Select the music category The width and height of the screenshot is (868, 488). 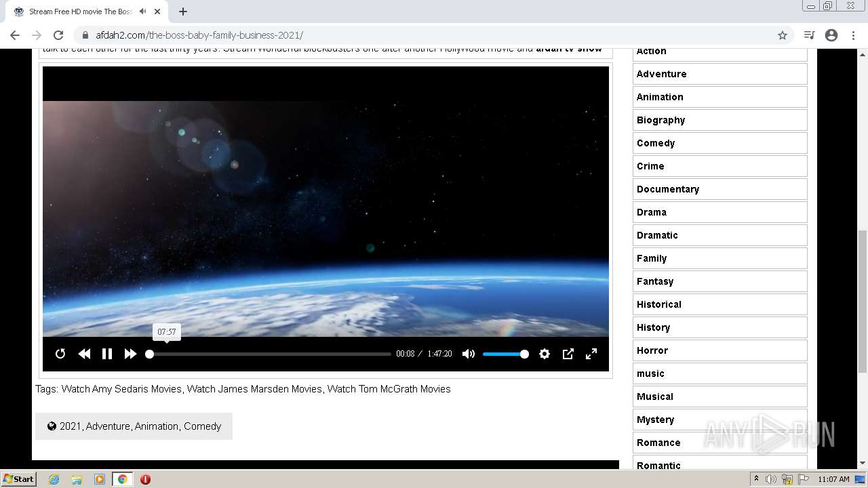pyautogui.click(x=720, y=373)
